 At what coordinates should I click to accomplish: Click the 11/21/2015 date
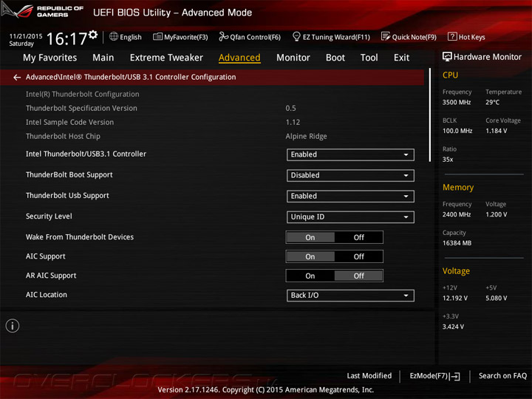pyautogui.click(x=26, y=36)
